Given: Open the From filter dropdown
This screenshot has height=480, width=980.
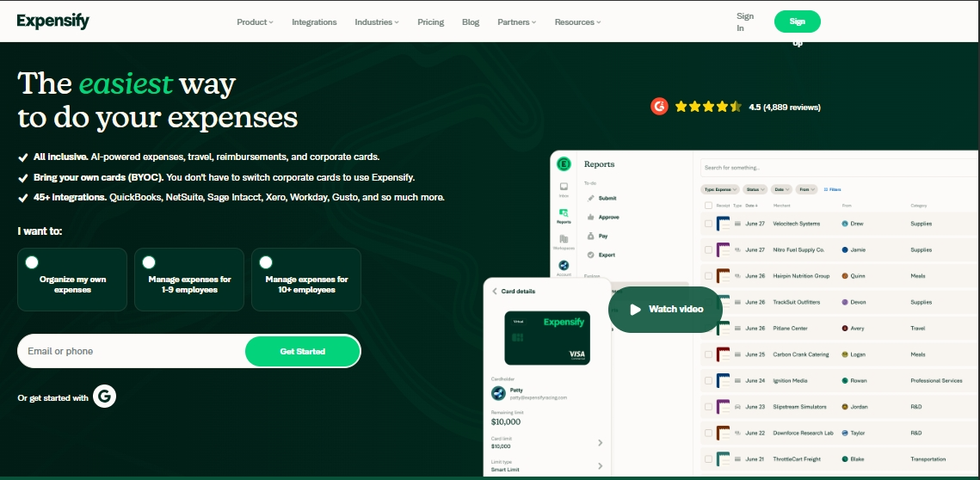Looking at the screenshot, I should point(806,189).
